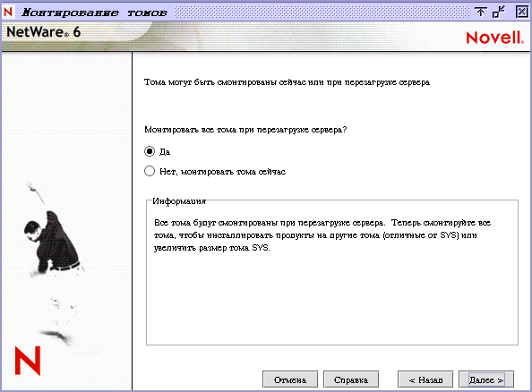Screen dimensions: 532x392
Task: Click the "Отмена" button
Action: (290, 379)
